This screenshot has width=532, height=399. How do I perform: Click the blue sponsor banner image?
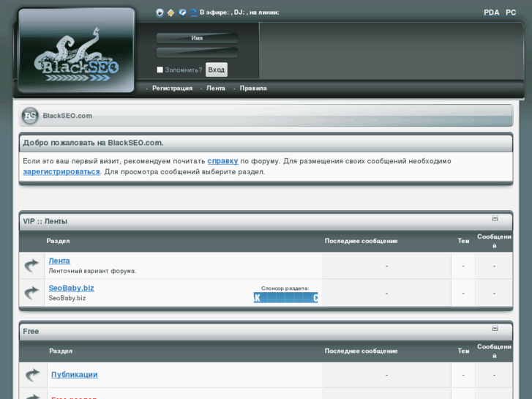pos(285,297)
